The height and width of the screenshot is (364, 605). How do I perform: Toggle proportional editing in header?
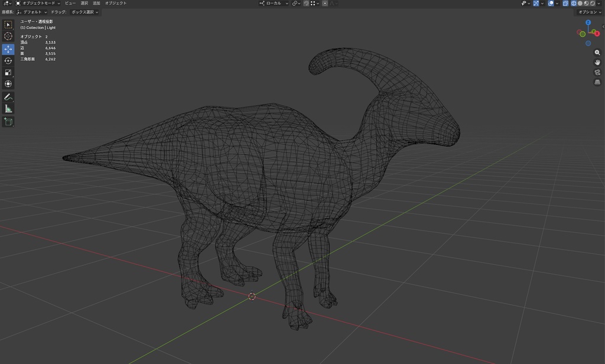tap(325, 4)
